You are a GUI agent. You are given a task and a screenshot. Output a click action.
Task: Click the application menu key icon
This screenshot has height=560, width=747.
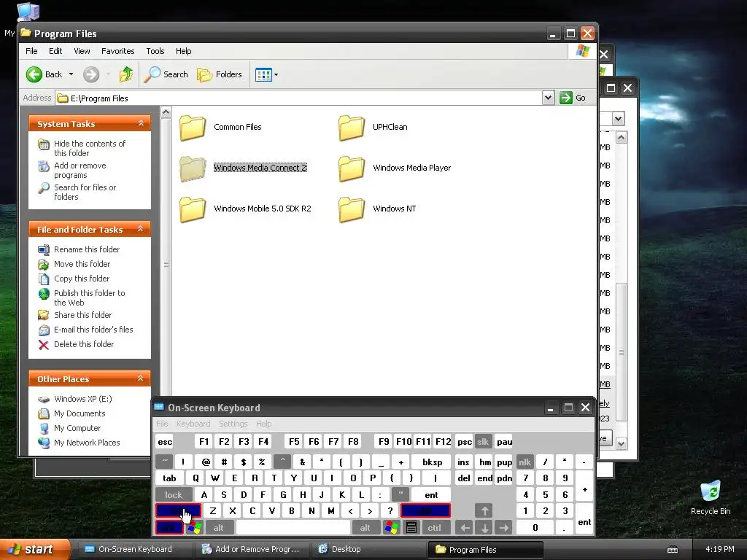(x=411, y=528)
